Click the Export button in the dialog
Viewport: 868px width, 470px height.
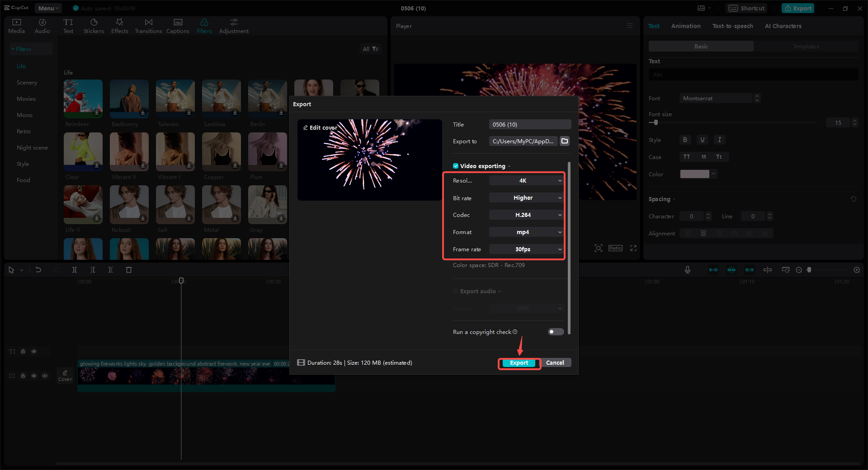tap(519, 362)
